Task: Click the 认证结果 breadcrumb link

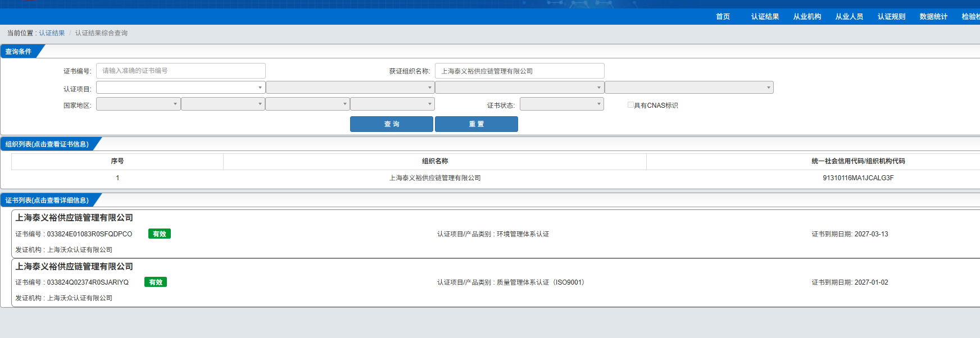Action: (x=52, y=33)
